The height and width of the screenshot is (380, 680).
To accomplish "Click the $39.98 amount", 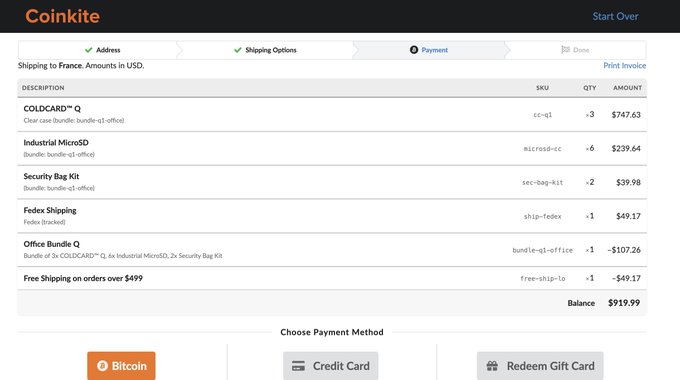I will tap(628, 182).
